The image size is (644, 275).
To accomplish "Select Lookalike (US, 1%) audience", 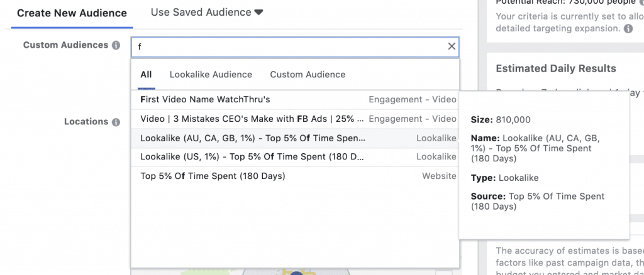I will 295,156.
